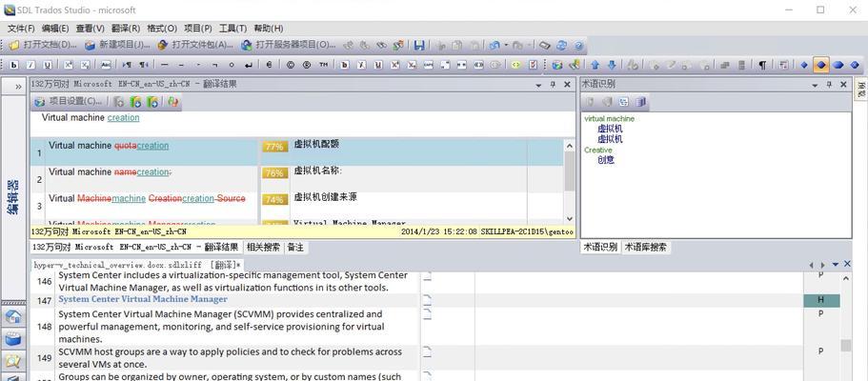This screenshot has width=868, height=381.
Task: Click the blue refresh arrows icon
Action: 562,46
